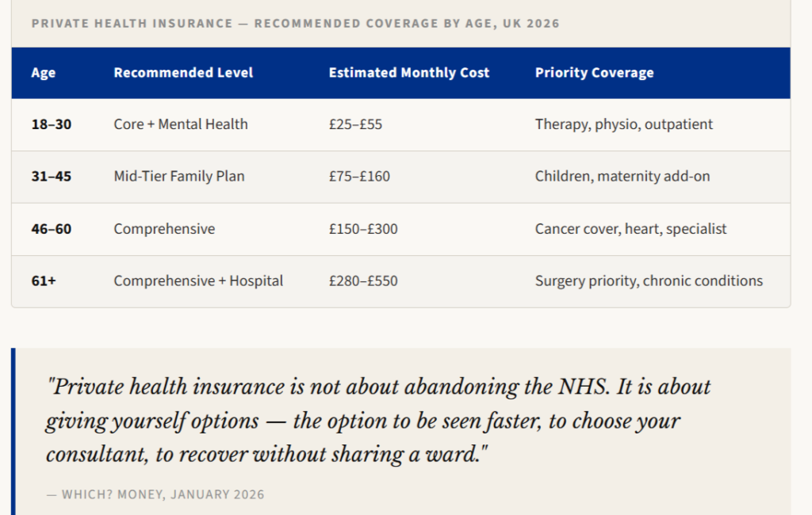The image size is (812, 515).
Task: Click the table title about recommended coverage
Action: tap(295, 23)
